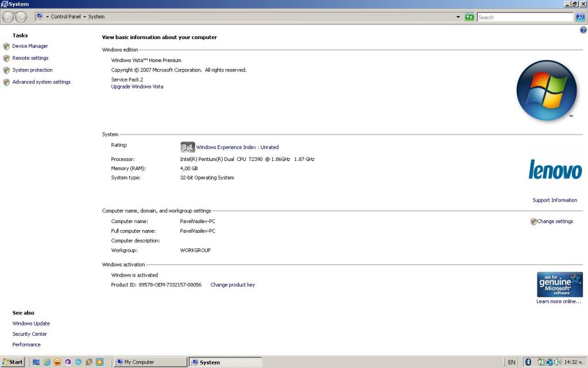
Task: Click the WORKGROUP value
Action: pos(195,251)
